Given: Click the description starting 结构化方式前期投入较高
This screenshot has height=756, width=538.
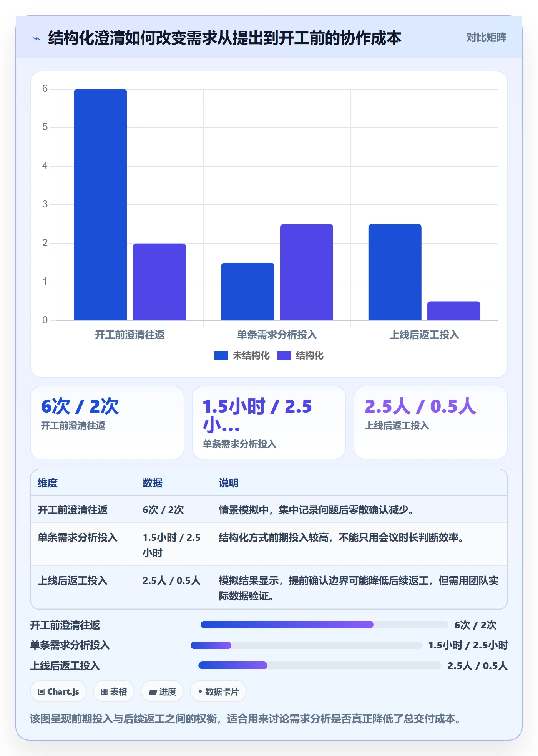Looking at the screenshot, I should click(x=342, y=537).
